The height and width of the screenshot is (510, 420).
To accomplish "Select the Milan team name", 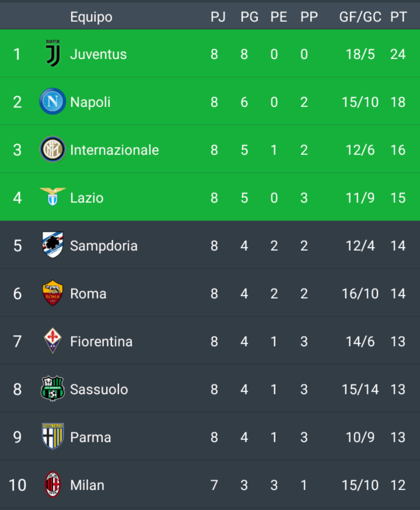I will pos(87,485).
